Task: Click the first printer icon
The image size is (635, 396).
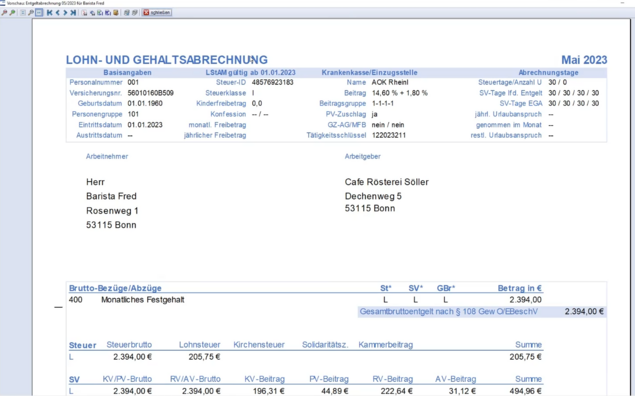Action: click(x=126, y=13)
